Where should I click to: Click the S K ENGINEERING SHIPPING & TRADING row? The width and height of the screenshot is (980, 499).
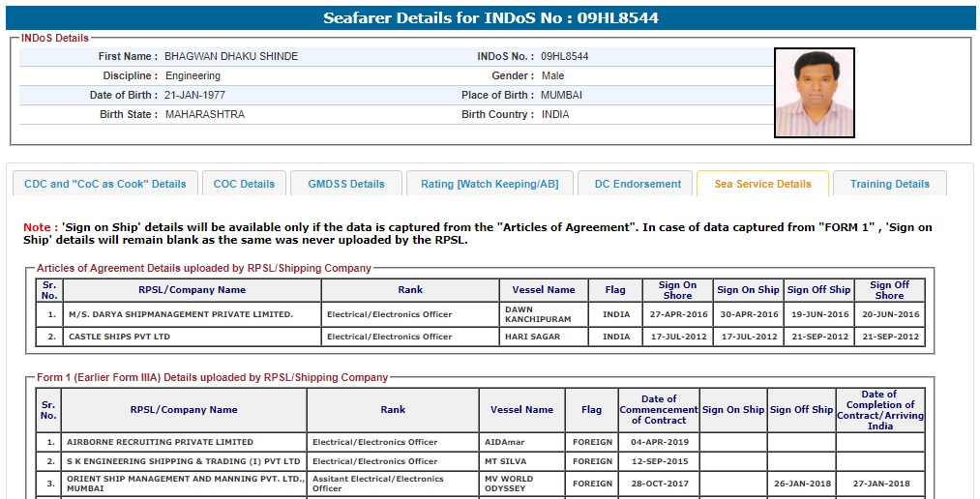[x=183, y=461]
